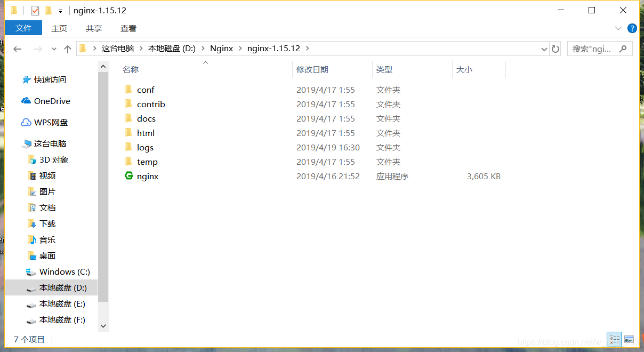The width and height of the screenshot is (644, 352).
Task: Expand chevron before 这台电脑 in breadcrumb
Action: click(x=94, y=49)
